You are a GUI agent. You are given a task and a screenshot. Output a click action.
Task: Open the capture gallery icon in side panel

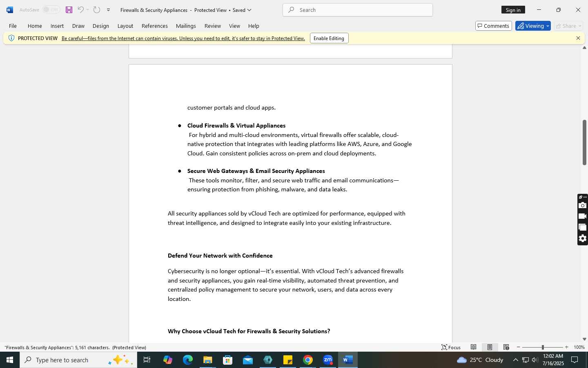(583, 227)
